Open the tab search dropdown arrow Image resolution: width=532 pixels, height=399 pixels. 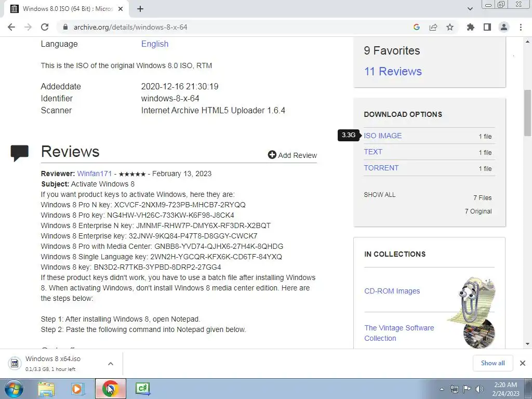(470, 9)
